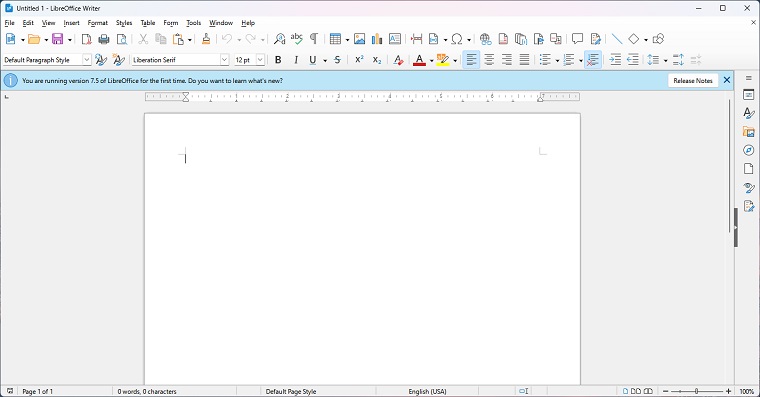
Task: Center the paragraph horizontally
Action: [489, 60]
